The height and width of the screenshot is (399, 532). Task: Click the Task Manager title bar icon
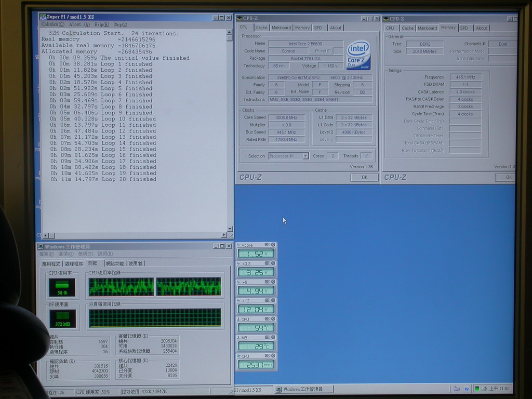[41, 247]
